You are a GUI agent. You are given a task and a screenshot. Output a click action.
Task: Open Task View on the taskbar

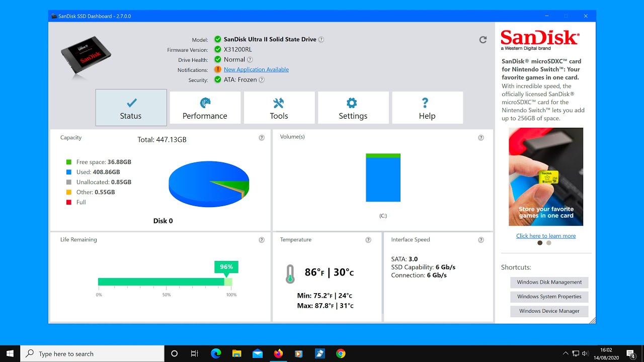pos(195,353)
